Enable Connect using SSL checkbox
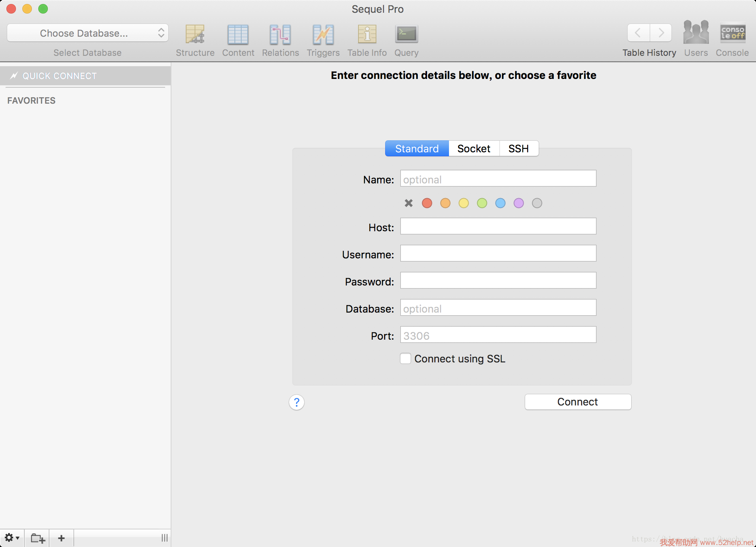The image size is (756, 547). 406,359
